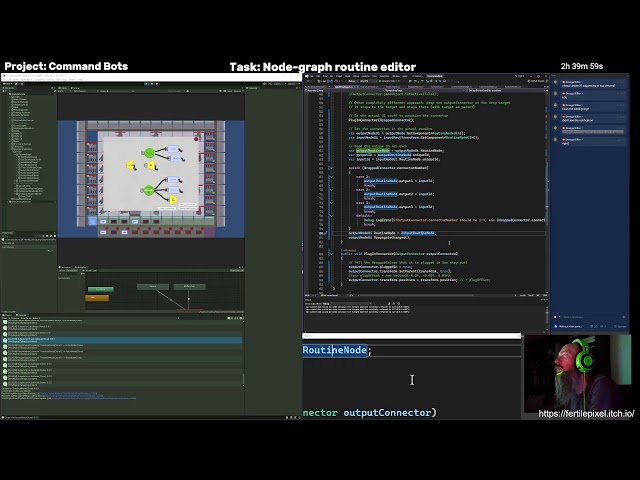
Task: Select the orange state in the Animator graph
Action: (97, 298)
